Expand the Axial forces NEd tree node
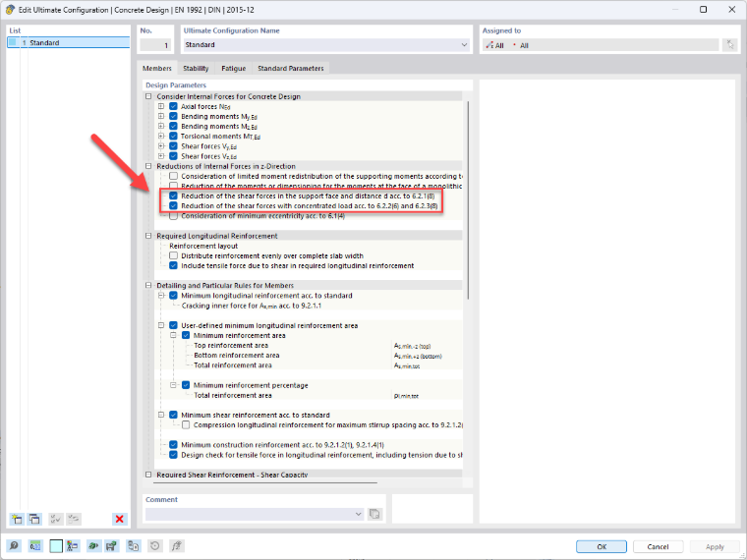The image size is (747, 560). (161, 106)
